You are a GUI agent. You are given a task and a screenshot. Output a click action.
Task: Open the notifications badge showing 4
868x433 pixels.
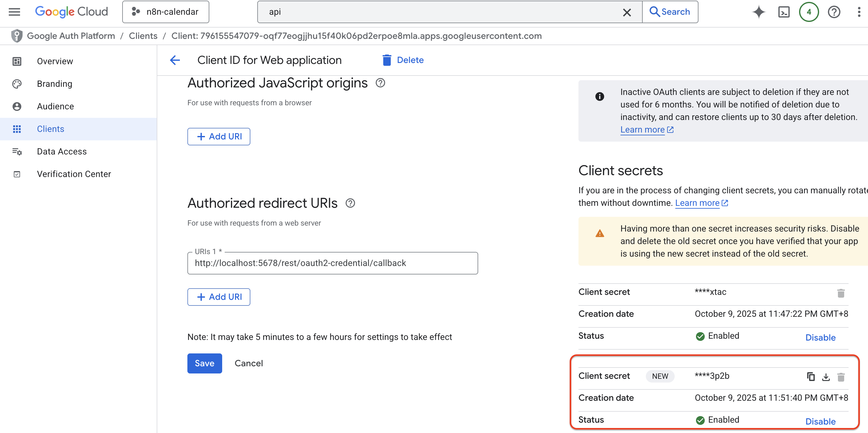(809, 12)
